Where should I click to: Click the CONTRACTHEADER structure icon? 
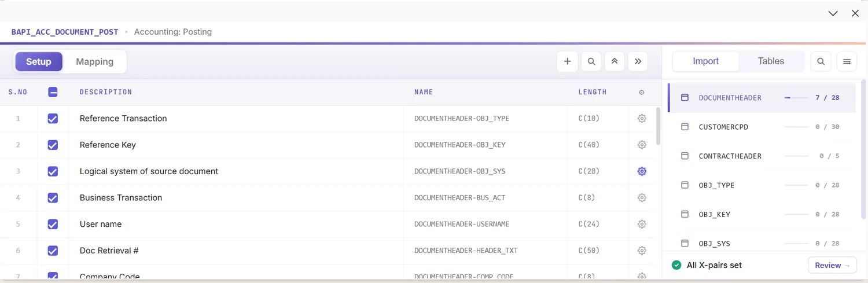coord(685,156)
